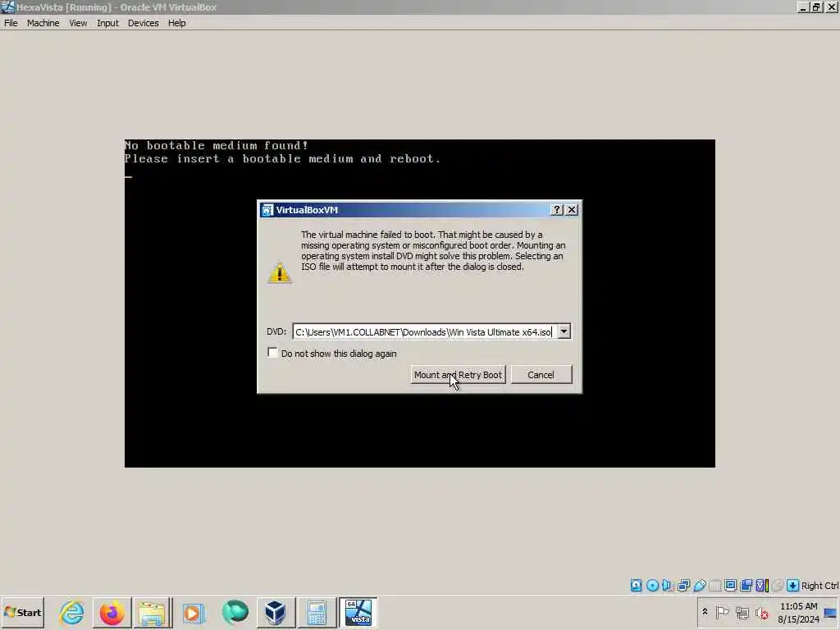Click the VirtualBoxVM dialog title icon
Viewport: 840px width, 630px height.
267,209
